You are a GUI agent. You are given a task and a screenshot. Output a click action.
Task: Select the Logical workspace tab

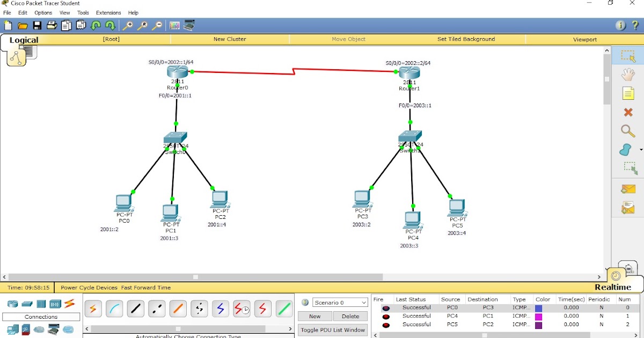coord(24,40)
